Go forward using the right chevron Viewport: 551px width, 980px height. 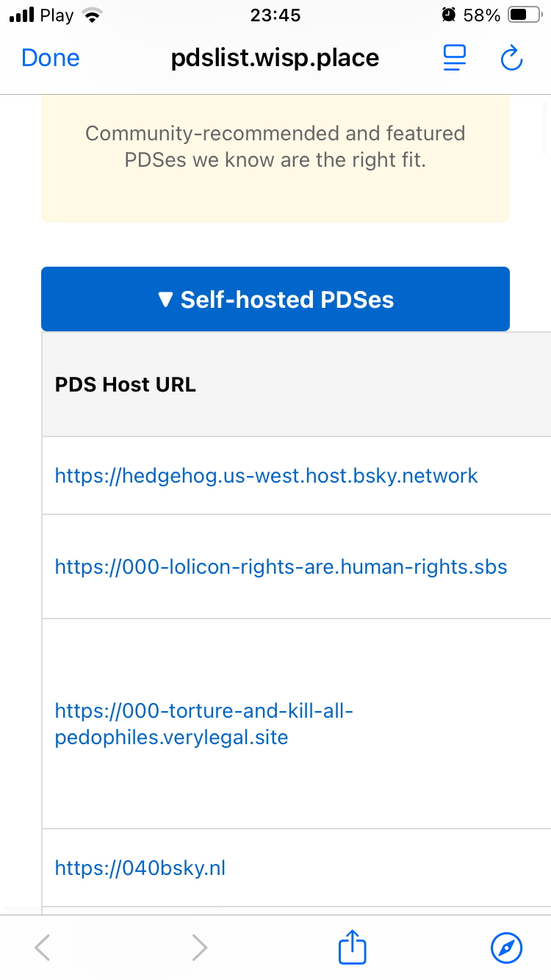(x=199, y=948)
